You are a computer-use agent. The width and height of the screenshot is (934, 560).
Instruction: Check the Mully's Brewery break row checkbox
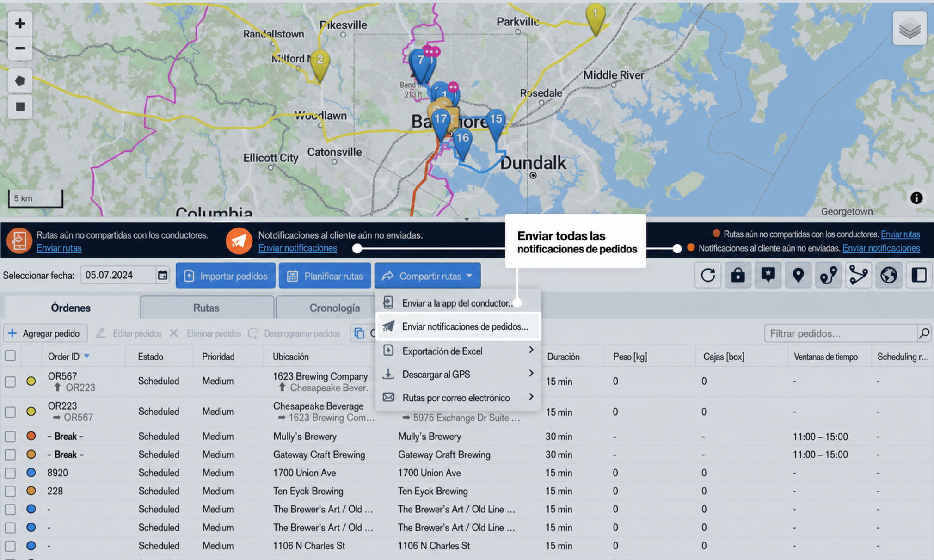pyautogui.click(x=10, y=436)
